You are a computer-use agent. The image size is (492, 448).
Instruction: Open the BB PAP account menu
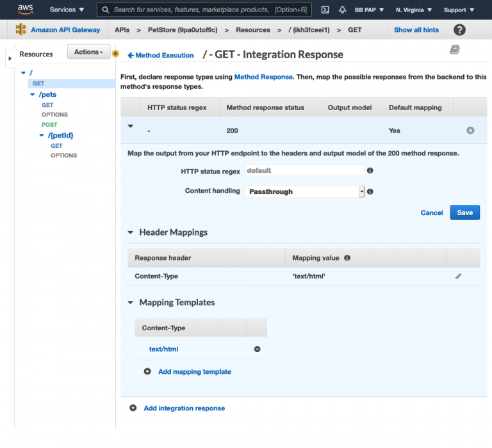pos(369,10)
